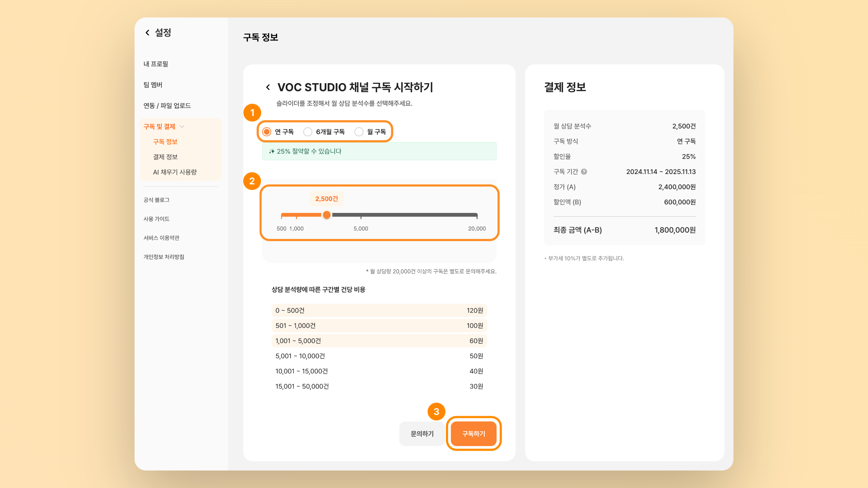Open 팀 멤버 settings page
Image resolution: width=868 pixels, height=488 pixels.
153,85
